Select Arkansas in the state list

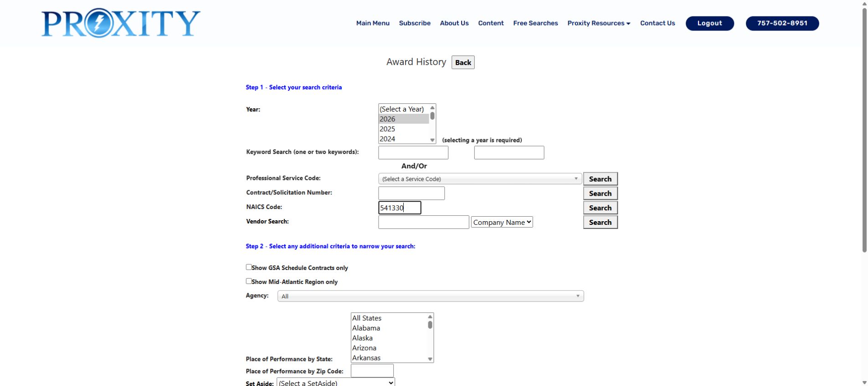click(389, 358)
